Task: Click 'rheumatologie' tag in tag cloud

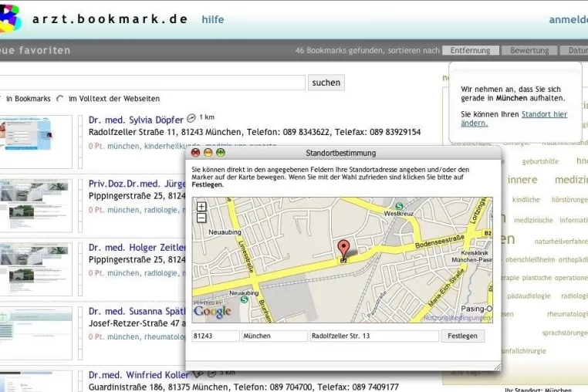Action: tap(567, 313)
